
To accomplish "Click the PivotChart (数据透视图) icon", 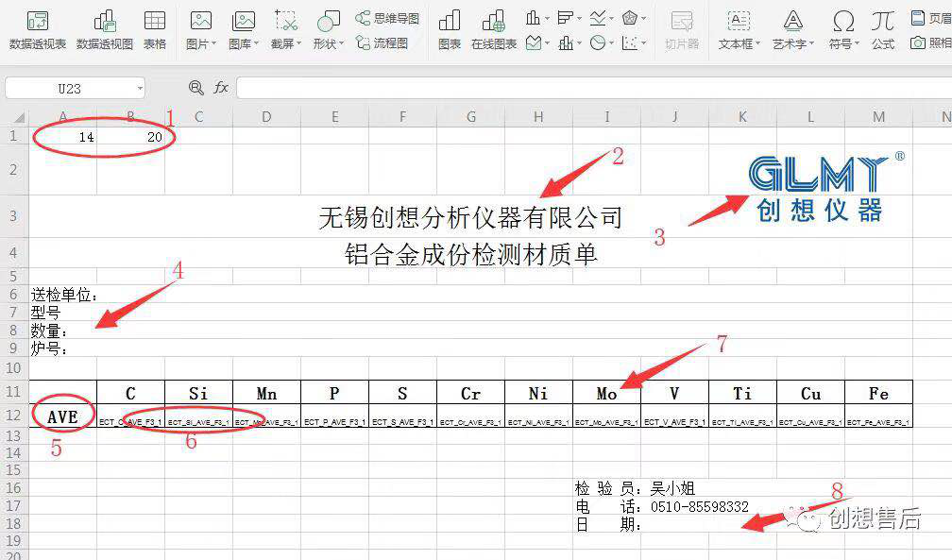I will (105, 29).
